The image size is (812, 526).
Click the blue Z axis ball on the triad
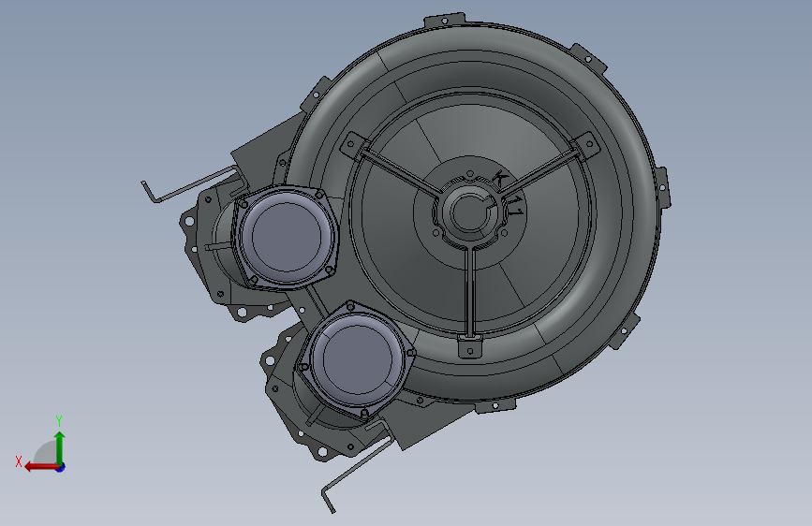click(x=61, y=467)
